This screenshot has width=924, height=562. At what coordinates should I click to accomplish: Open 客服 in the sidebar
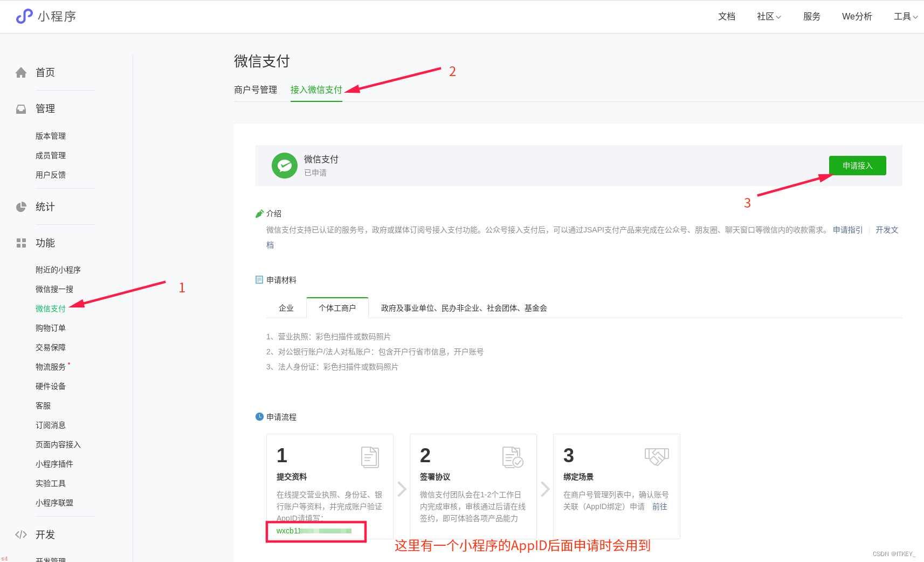[43, 406]
